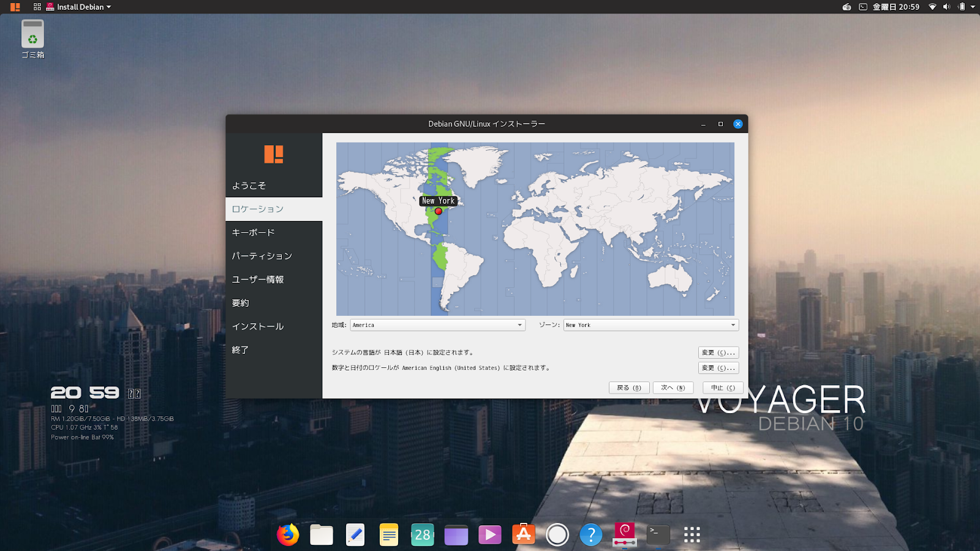
Task: Open the Install Debian app menu
Action: (x=79, y=7)
